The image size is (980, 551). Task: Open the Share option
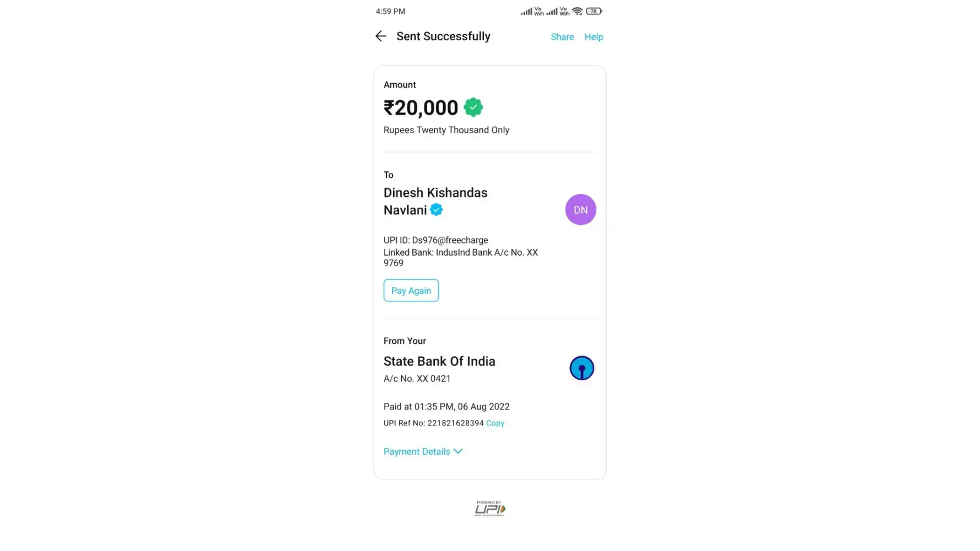562,37
